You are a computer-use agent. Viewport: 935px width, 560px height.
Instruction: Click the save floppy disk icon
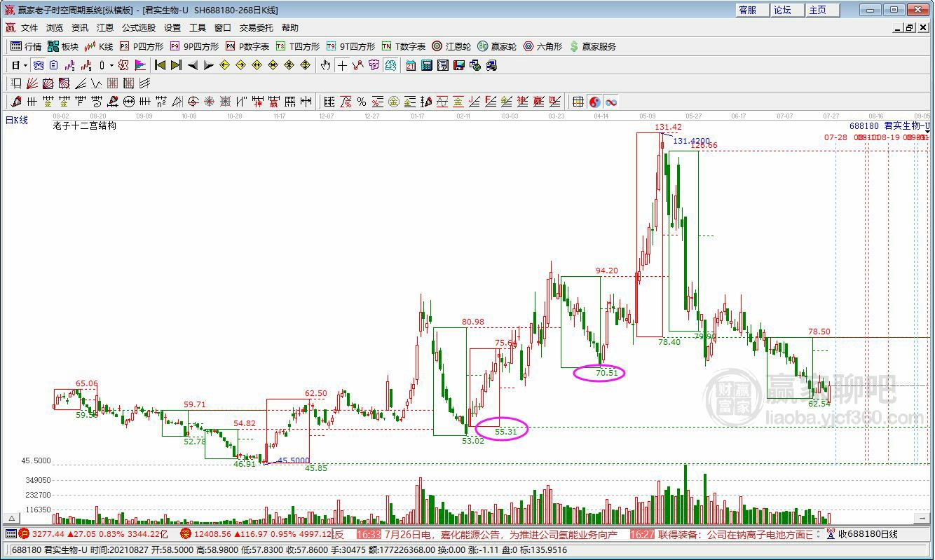(x=460, y=65)
